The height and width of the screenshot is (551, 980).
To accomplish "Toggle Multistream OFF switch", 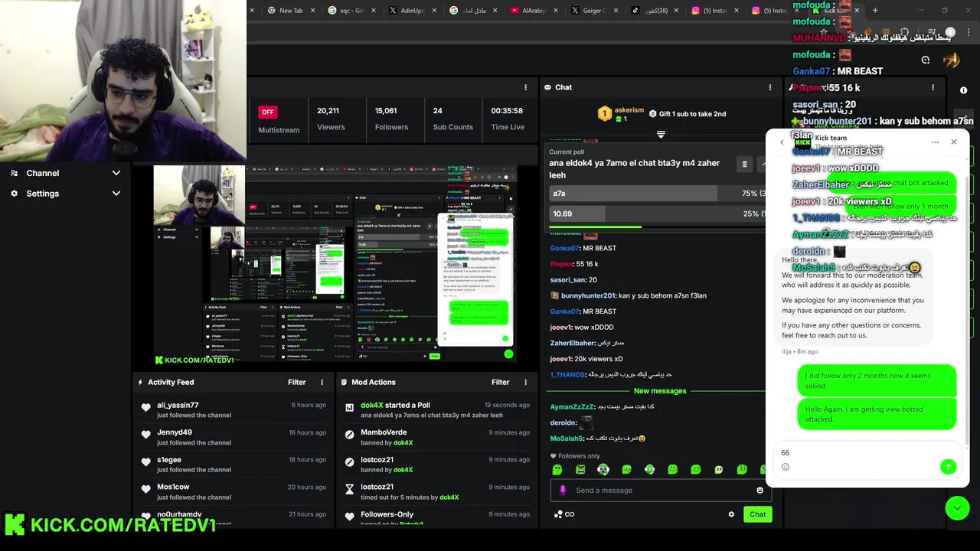I will [267, 112].
